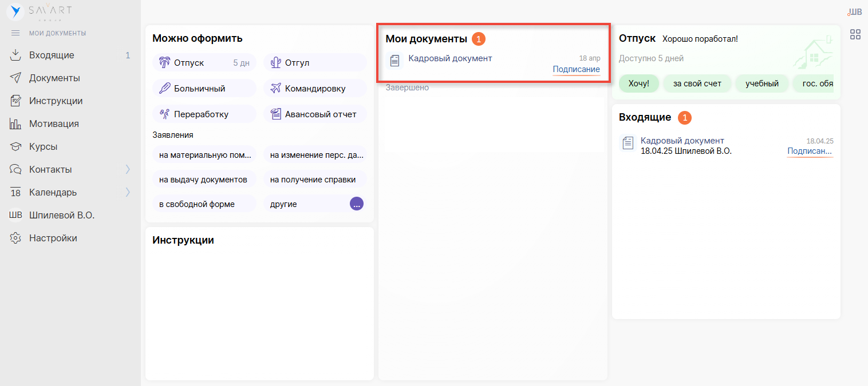The height and width of the screenshot is (386, 868).
Task: Expand the Контакты submenu chevron
Action: [x=128, y=170]
